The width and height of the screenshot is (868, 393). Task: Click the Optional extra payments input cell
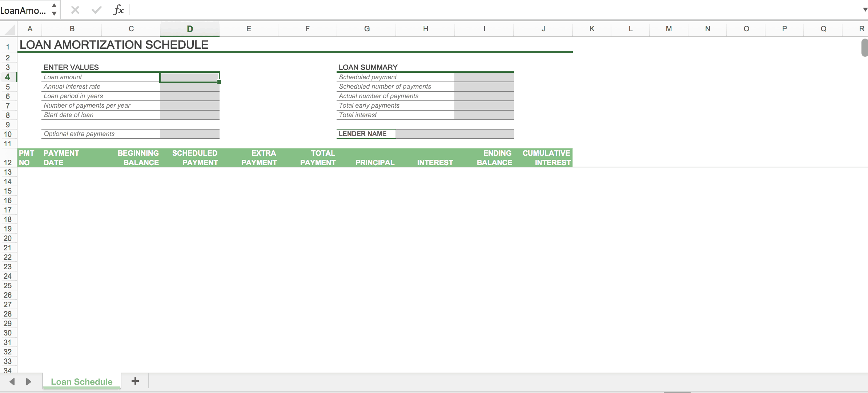(x=190, y=134)
